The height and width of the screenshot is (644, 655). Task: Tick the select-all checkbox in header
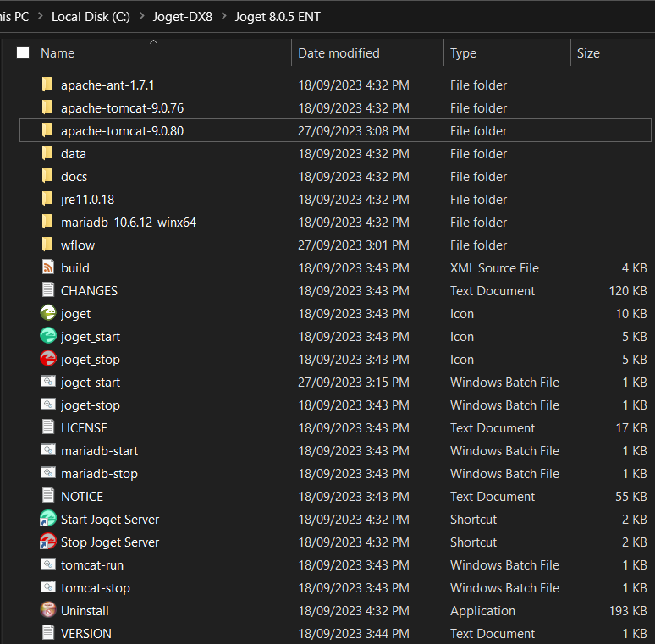(23, 52)
